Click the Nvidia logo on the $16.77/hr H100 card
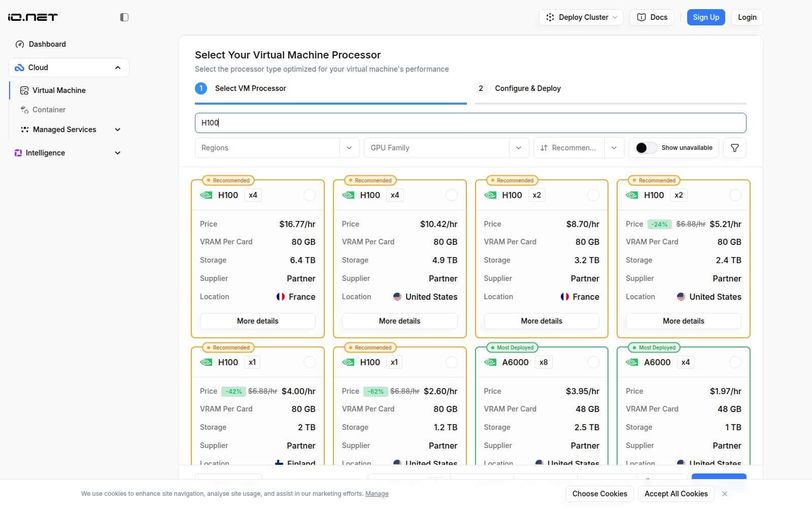 coord(206,195)
